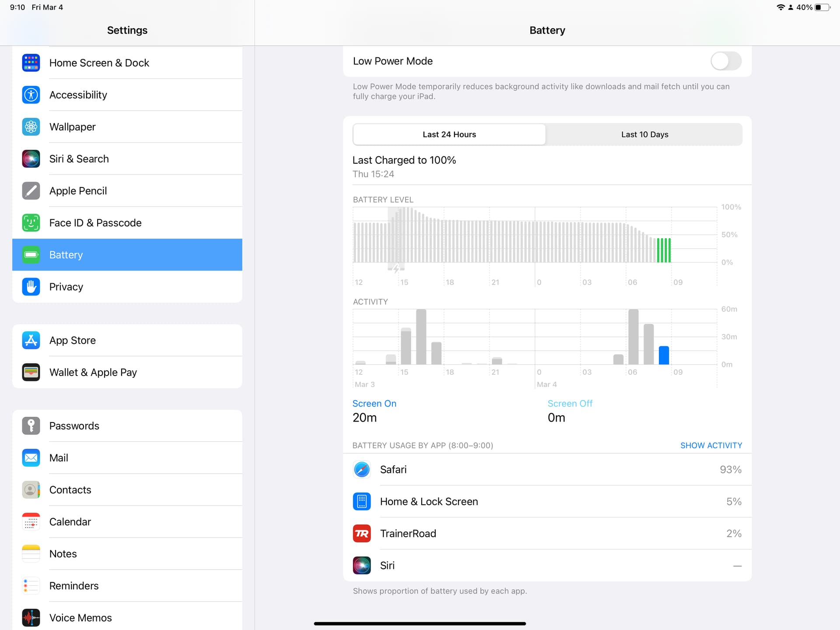Tap the Face ID & Passcode icon

point(31,222)
